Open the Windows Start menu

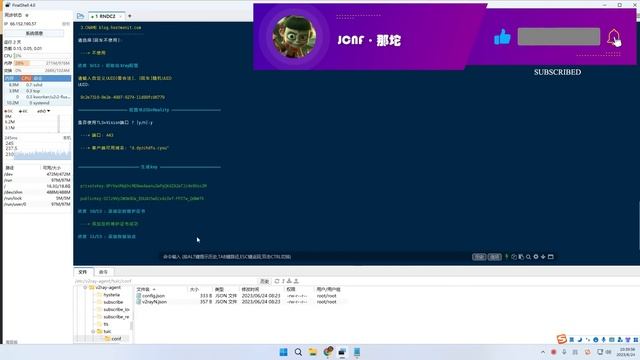coord(283,352)
